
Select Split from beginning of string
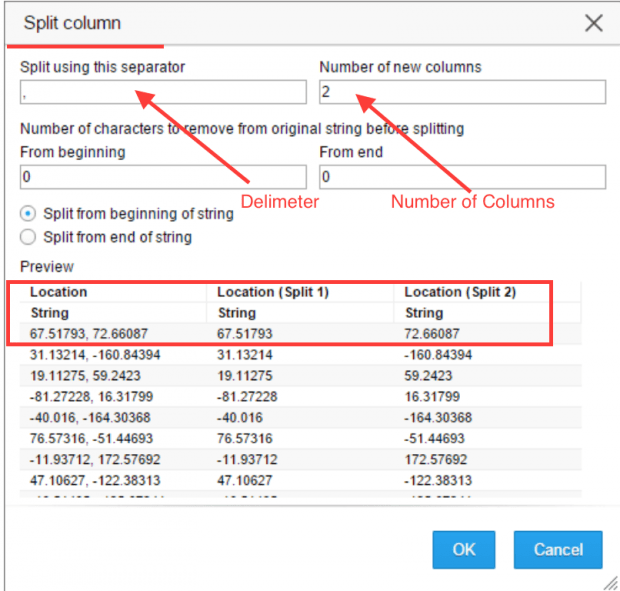(x=28, y=214)
